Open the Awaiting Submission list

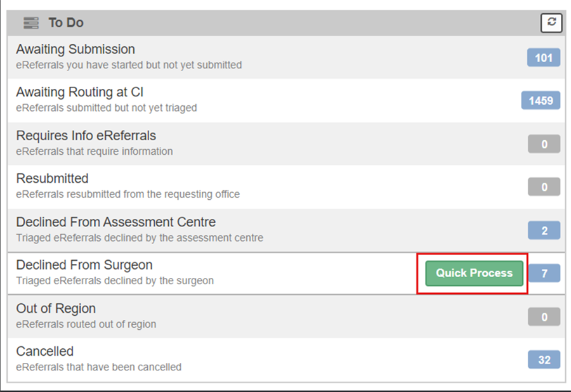190,56
